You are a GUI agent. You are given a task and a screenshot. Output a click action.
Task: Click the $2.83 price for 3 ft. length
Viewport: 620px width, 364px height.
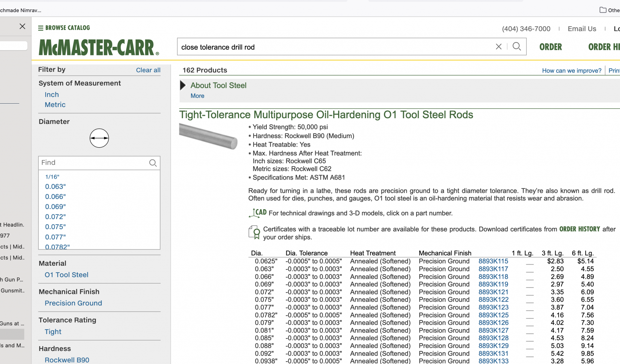[556, 261]
